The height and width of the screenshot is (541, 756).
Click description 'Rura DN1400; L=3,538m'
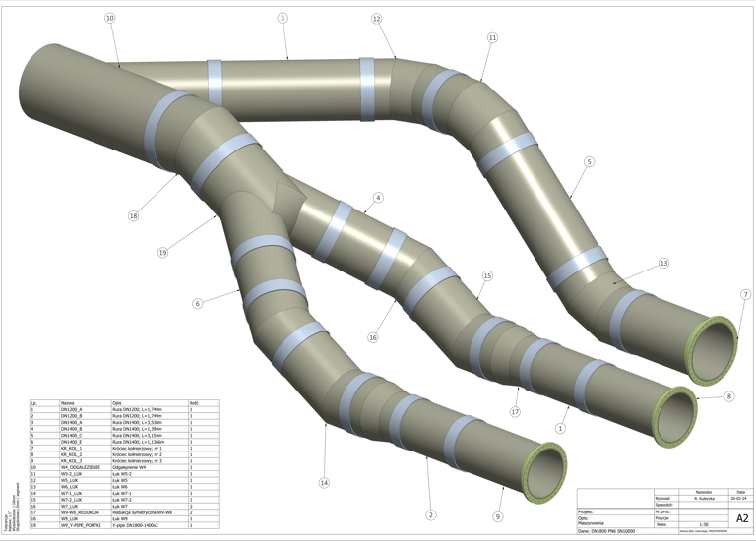(138, 423)
